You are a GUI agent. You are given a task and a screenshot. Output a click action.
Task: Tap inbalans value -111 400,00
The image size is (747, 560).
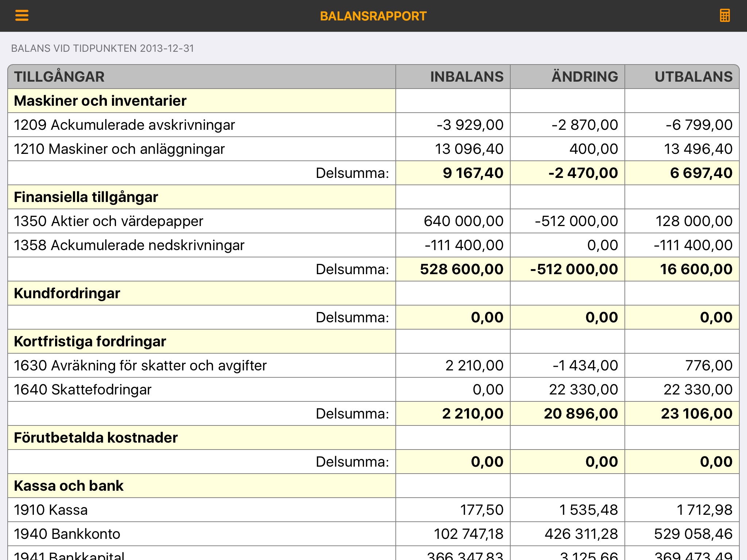[x=464, y=245]
